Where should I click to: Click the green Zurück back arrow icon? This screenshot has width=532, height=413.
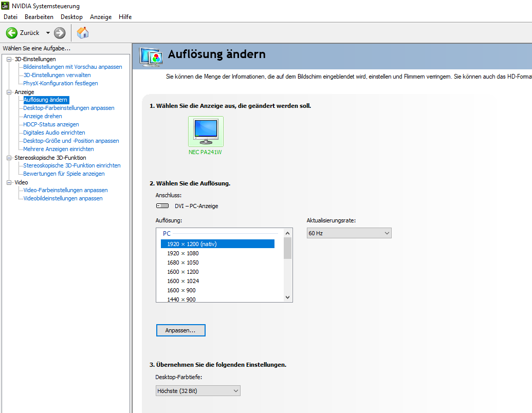(11, 33)
